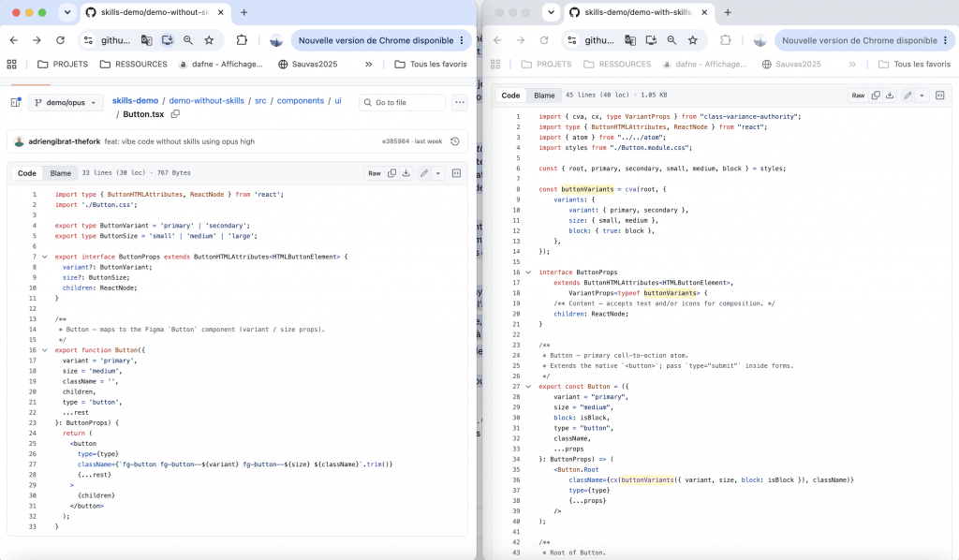
Task: Open src breadcrumb link
Action: pyautogui.click(x=260, y=100)
